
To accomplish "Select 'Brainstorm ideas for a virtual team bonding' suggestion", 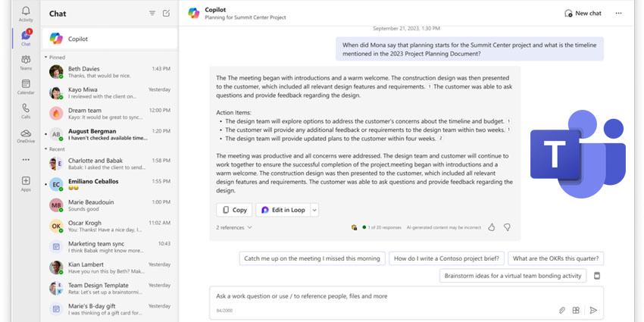I will coord(513,276).
